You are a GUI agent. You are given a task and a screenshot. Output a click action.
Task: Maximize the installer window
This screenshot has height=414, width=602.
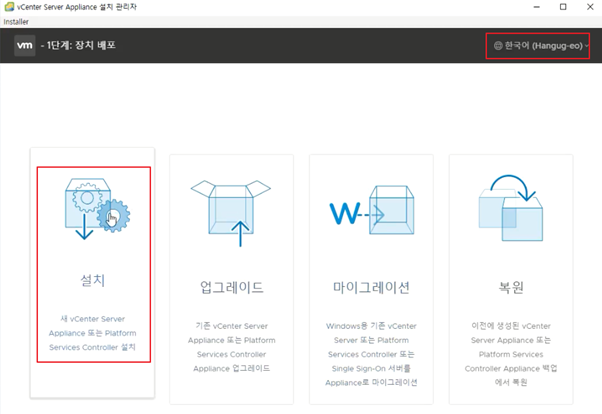click(x=563, y=7)
